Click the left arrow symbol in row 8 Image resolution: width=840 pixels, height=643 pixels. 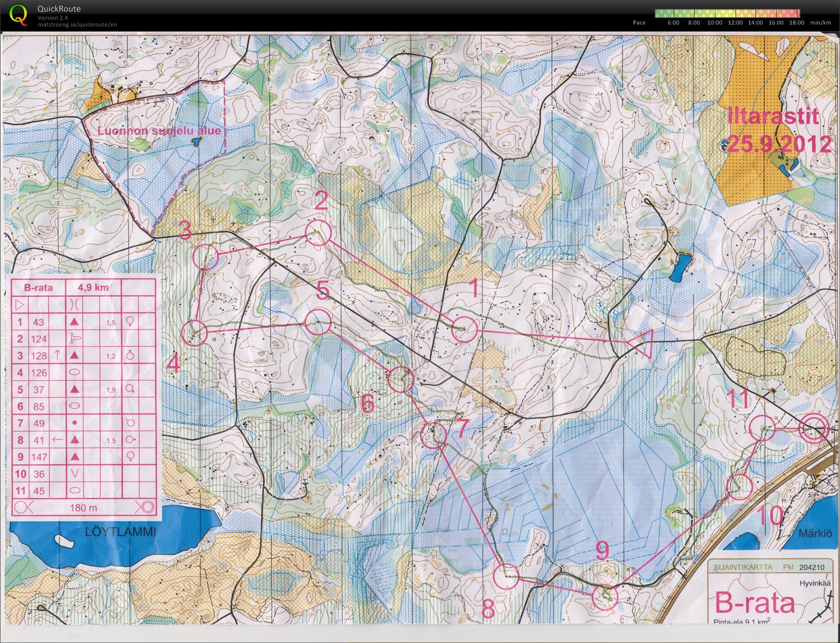(x=57, y=439)
